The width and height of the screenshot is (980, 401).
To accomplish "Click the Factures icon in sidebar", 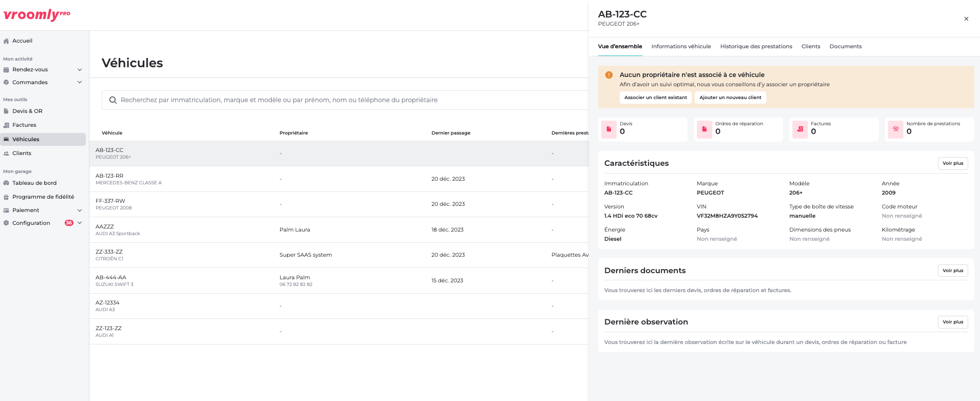I will click(6, 125).
